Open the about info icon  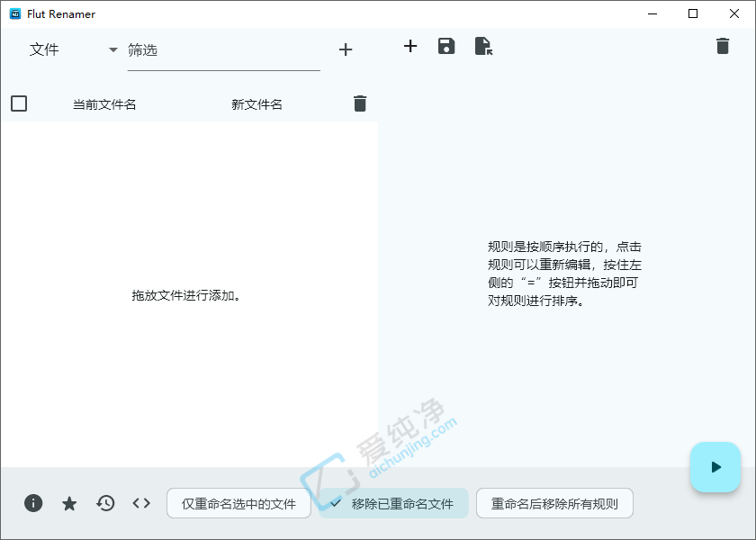(33, 503)
